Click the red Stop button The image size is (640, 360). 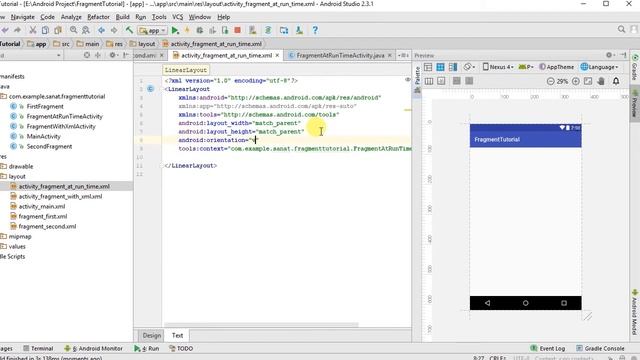(237, 30)
